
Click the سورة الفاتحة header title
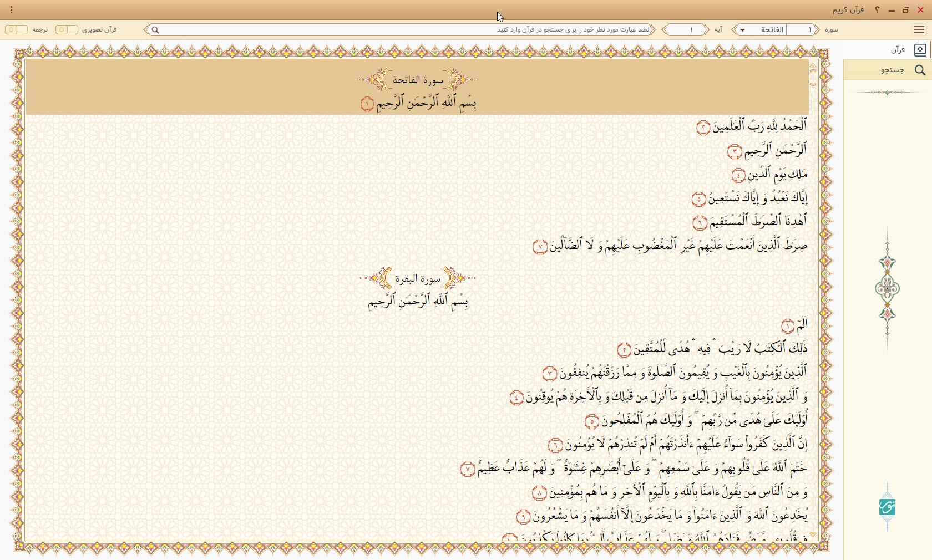418,80
